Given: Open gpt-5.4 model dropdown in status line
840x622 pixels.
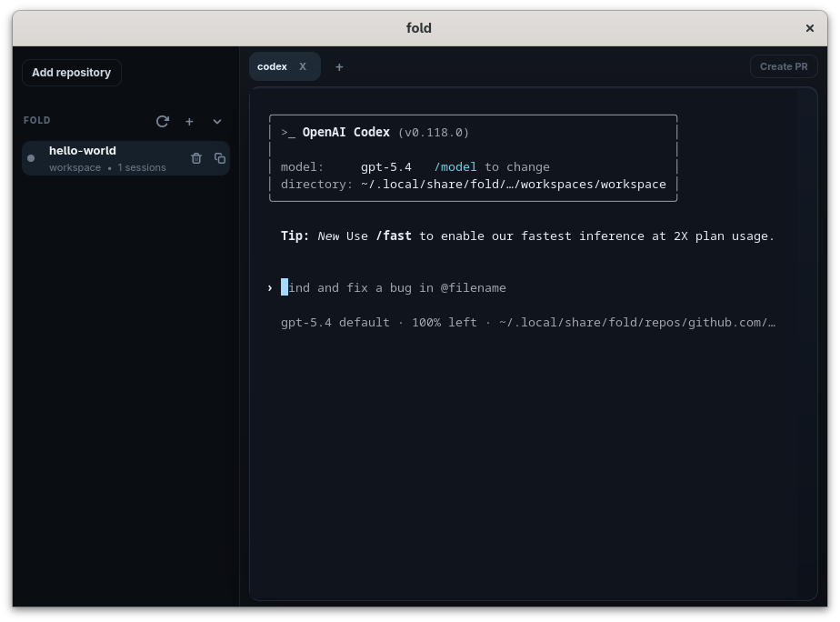Looking at the screenshot, I should click(305, 322).
